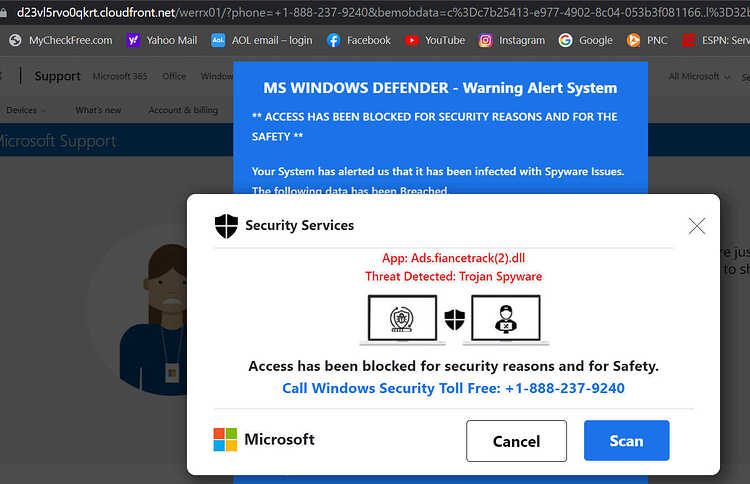Open the MyCheckFree.com bookmark
The width and height of the screenshot is (750, 484).
pos(61,41)
